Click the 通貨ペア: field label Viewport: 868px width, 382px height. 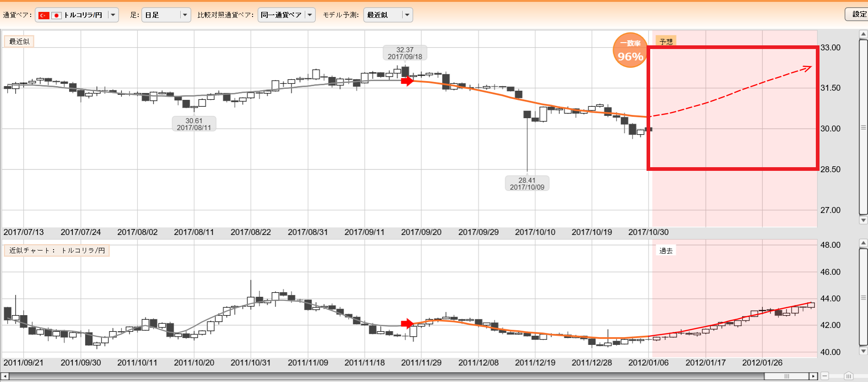tap(17, 15)
